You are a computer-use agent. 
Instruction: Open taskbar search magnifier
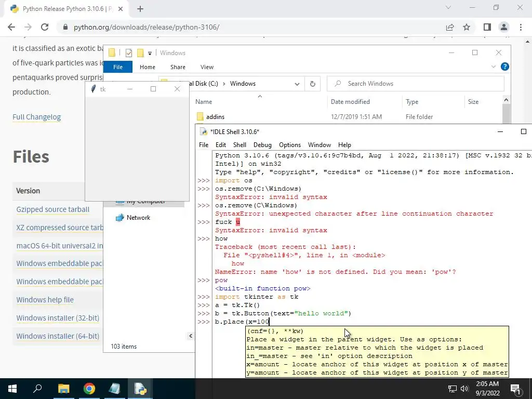(x=37, y=389)
